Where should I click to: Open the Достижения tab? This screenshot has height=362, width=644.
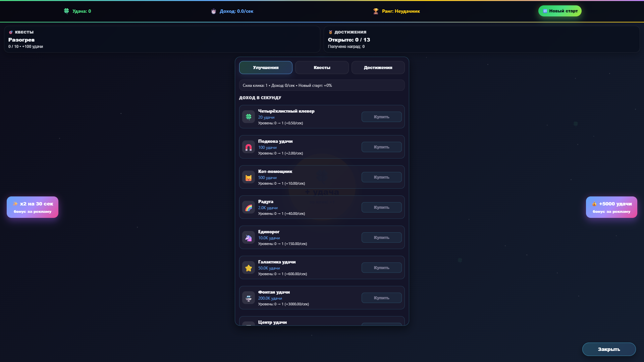[378, 67]
